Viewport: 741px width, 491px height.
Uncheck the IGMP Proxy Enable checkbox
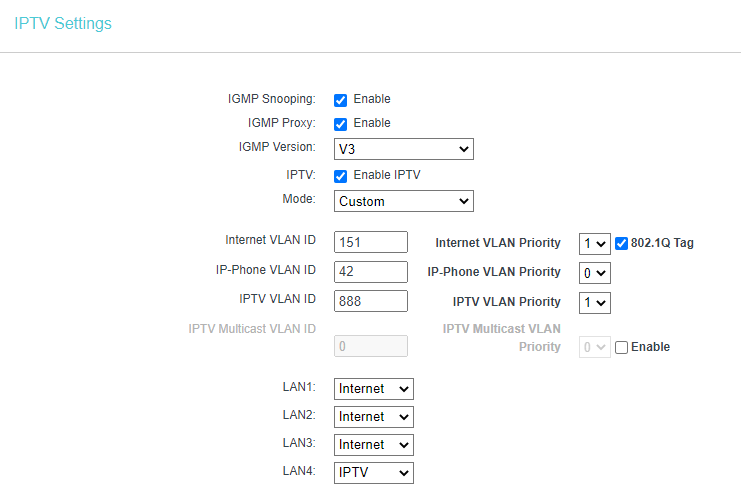[340, 124]
